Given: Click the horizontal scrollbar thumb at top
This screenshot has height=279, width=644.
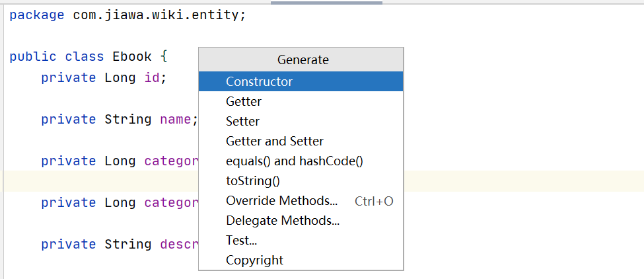Looking at the screenshot, I should 326,3.
